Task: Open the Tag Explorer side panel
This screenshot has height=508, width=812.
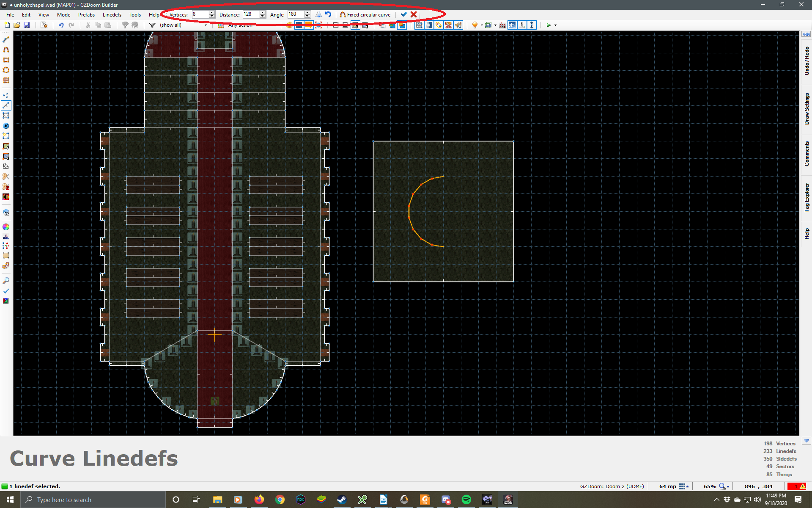Action: (x=807, y=198)
